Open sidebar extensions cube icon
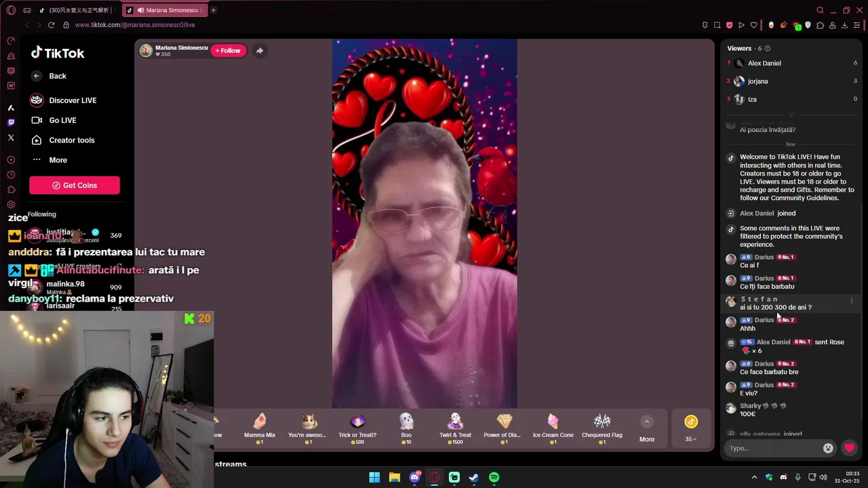The image size is (868, 488). [11, 190]
